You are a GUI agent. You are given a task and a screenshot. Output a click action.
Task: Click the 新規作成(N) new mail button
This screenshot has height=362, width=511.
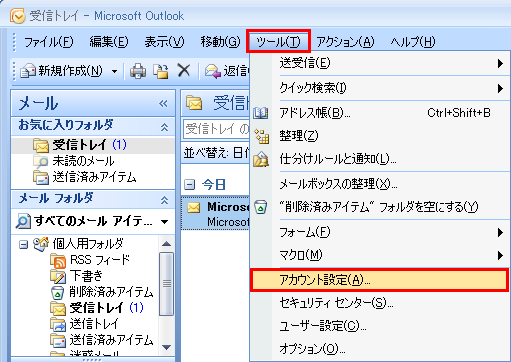coord(61,71)
